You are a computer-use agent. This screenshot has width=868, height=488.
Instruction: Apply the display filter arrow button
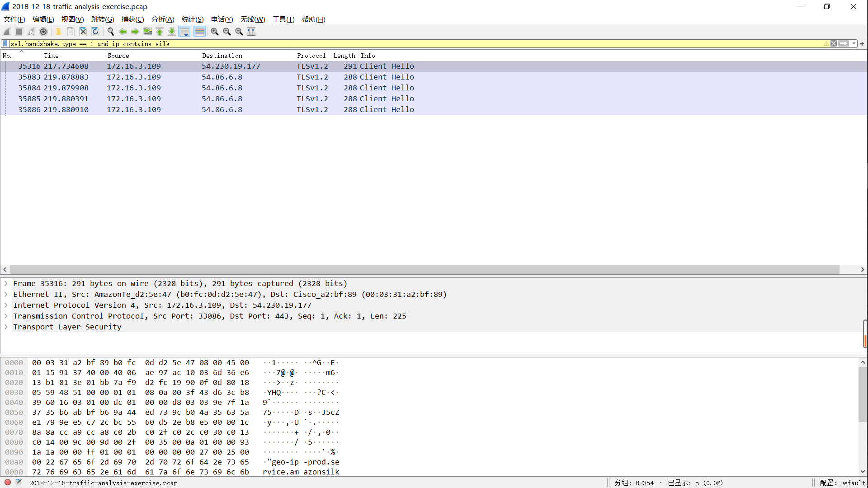[844, 44]
